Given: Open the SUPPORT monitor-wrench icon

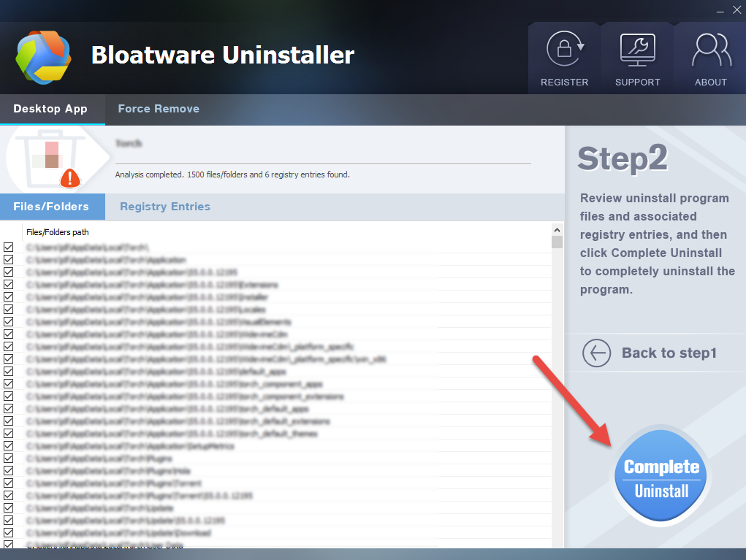Looking at the screenshot, I should 638,50.
